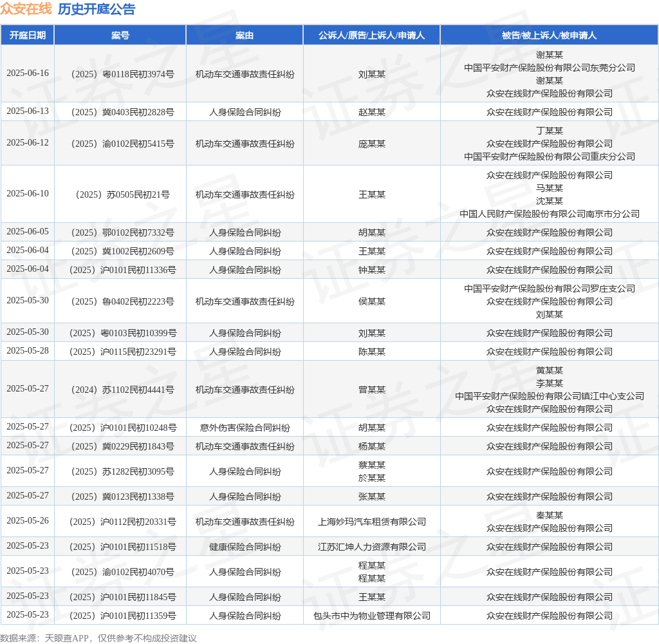The width and height of the screenshot is (659, 644).
Task: Select case number (2025)沪0112民初20331号
Action: 123,522
